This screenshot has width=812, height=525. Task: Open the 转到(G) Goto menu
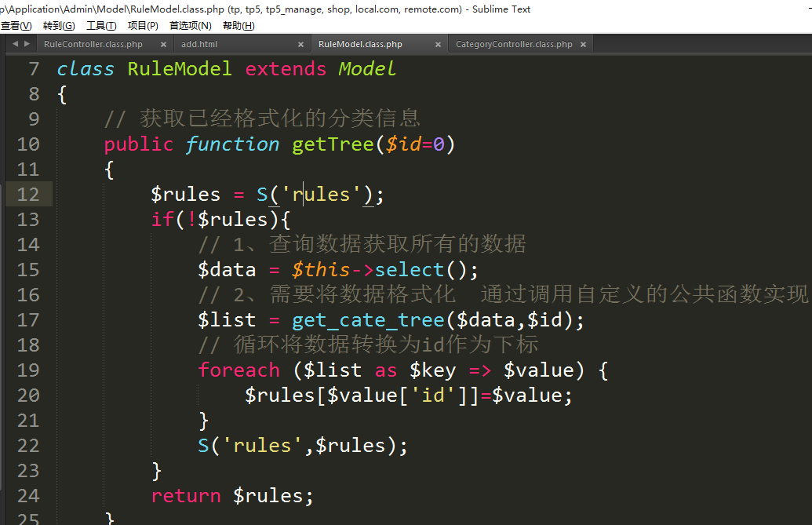pos(59,26)
